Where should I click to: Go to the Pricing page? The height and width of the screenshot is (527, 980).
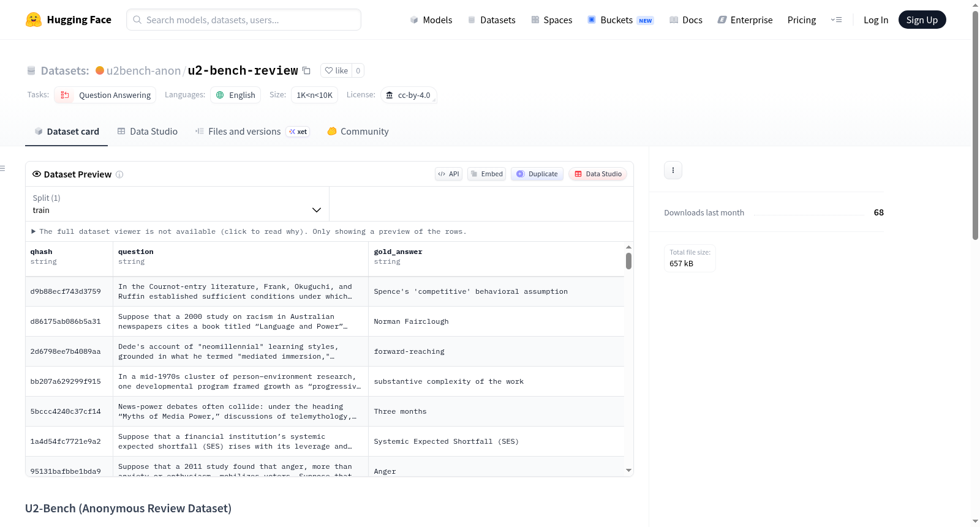[802, 20]
